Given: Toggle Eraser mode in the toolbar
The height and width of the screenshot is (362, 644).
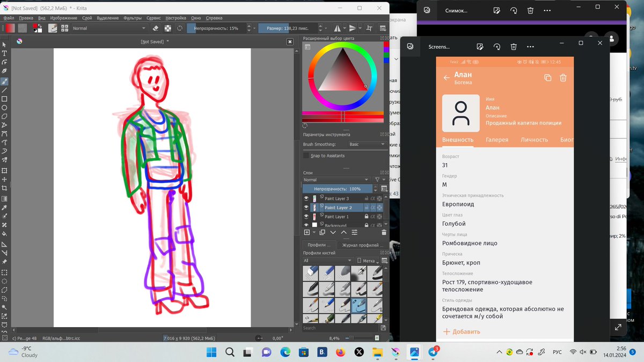Looking at the screenshot, I should click(156, 28).
